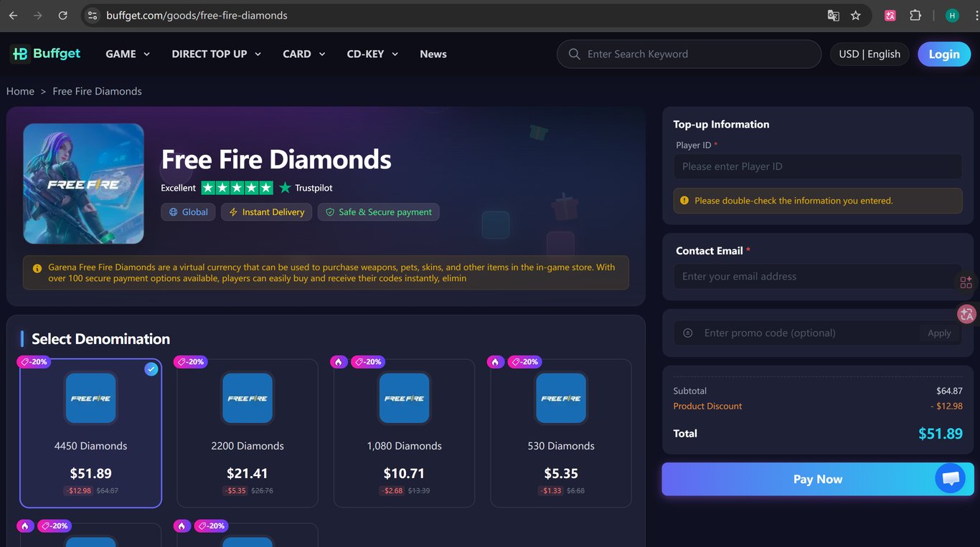Click the Buffget logo

46,54
